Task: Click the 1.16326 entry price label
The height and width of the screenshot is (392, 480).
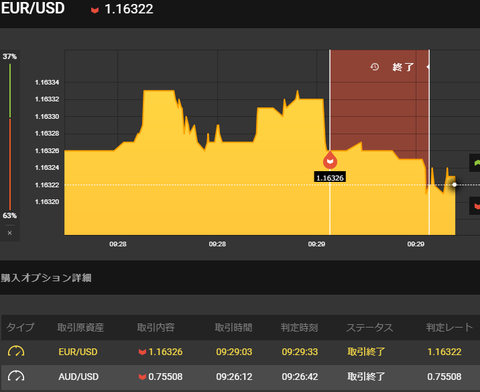Action: pyautogui.click(x=330, y=177)
